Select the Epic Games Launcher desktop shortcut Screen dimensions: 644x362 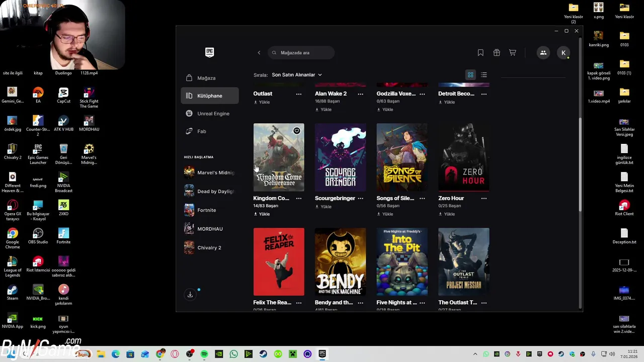(x=38, y=154)
